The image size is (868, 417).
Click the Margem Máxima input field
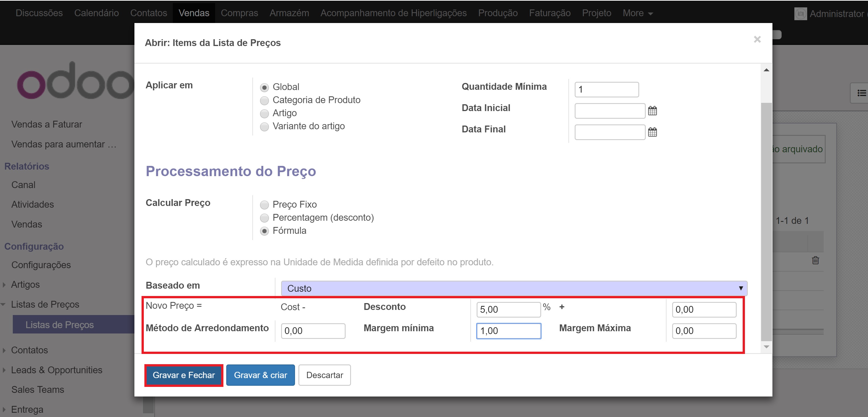click(703, 331)
